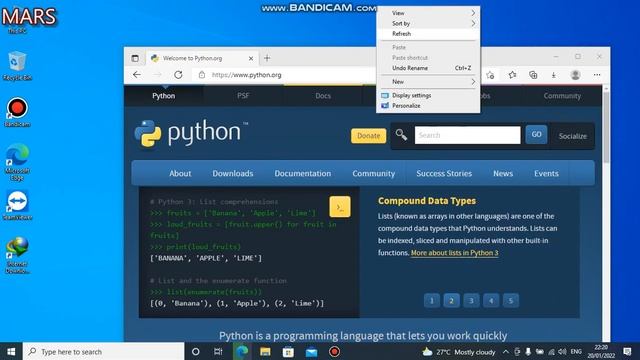Open Microsoft Store from the taskbar
The image size is (640, 360).
(288, 351)
